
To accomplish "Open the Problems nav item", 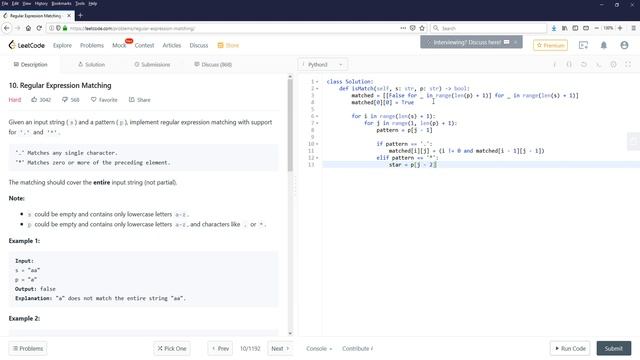I will click(x=92, y=45).
